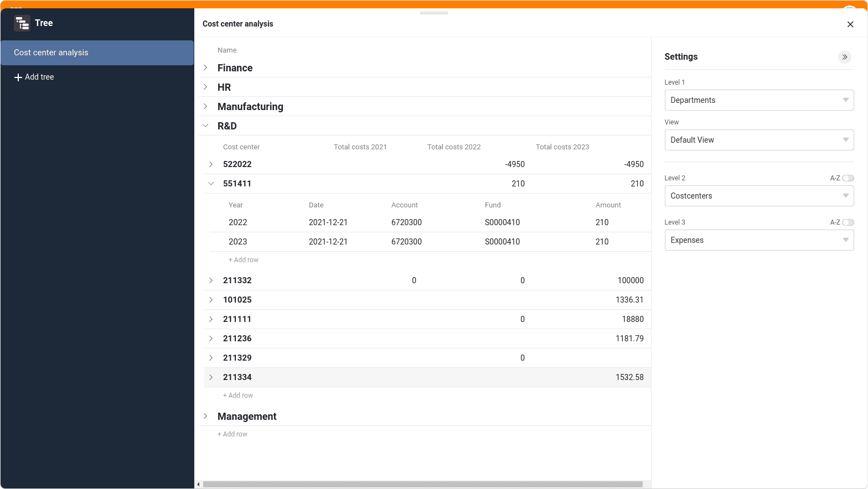Open the Level 3 Expenses dropdown
This screenshot has height=489, width=868.
pyautogui.click(x=759, y=240)
